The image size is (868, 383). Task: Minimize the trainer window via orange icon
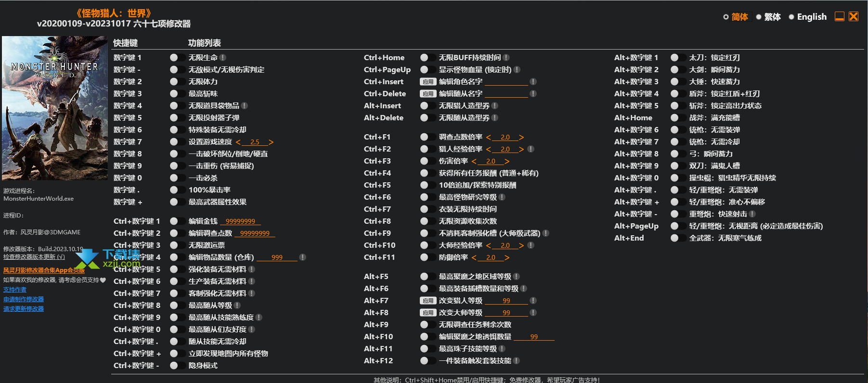coord(840,16)
